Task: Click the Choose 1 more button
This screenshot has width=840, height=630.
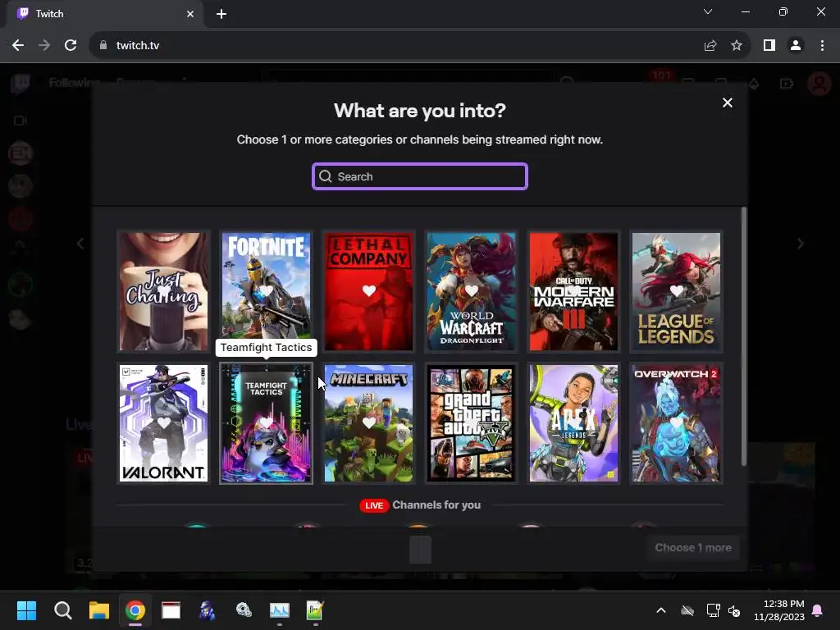Action: point(692,547)
